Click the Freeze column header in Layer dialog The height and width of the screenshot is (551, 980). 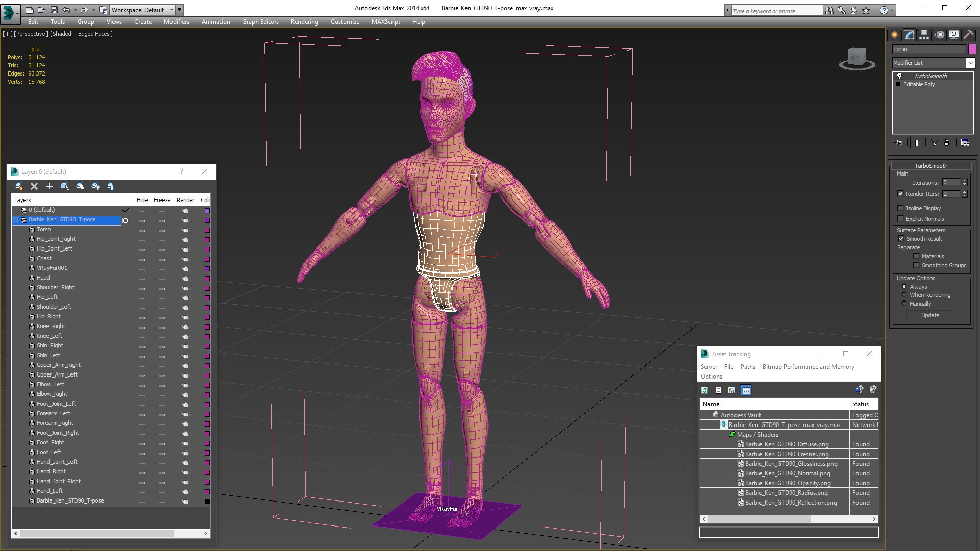pyautogui.click(x=162, y=200)
